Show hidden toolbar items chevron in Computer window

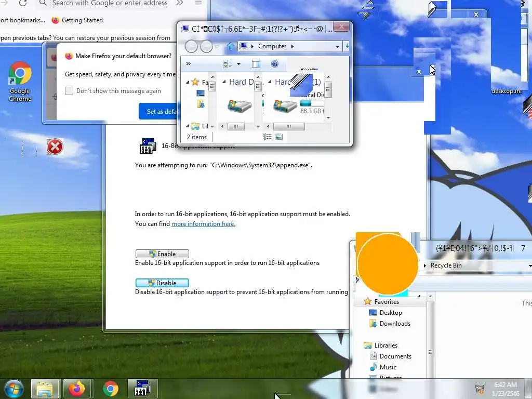(189, 64)
